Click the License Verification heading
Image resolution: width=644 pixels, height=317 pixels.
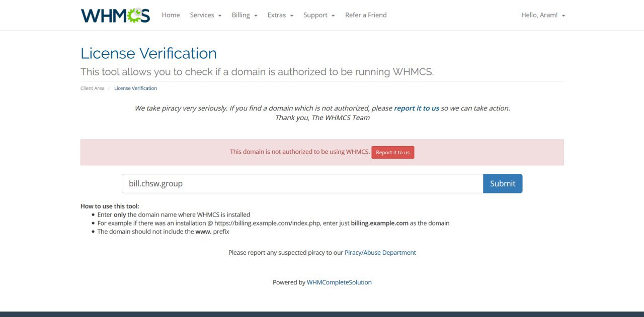(x=148, y=53)
